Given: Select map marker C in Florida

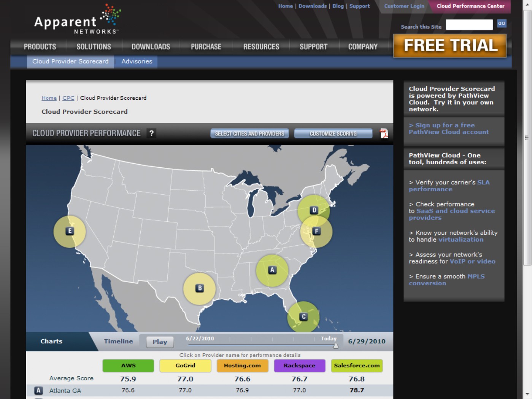Looking at the screenshot, I should [303, 316].
